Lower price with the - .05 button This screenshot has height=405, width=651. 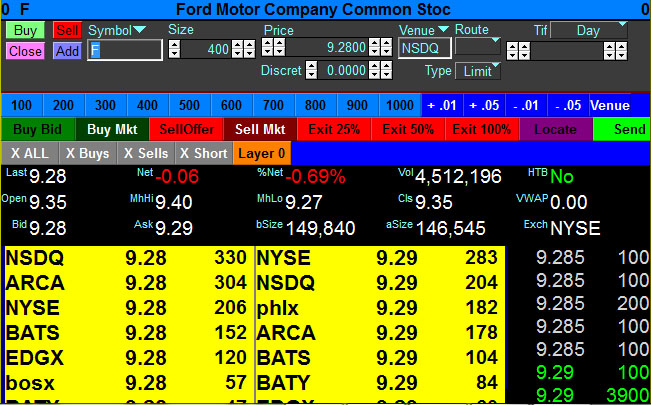(568, 105)
